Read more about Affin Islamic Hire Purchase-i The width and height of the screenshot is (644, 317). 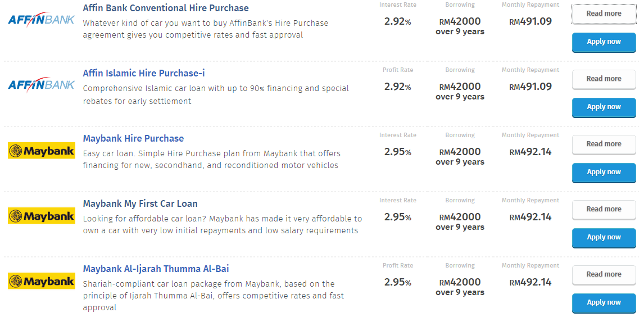pyautogui.click(x=604, y=79)
